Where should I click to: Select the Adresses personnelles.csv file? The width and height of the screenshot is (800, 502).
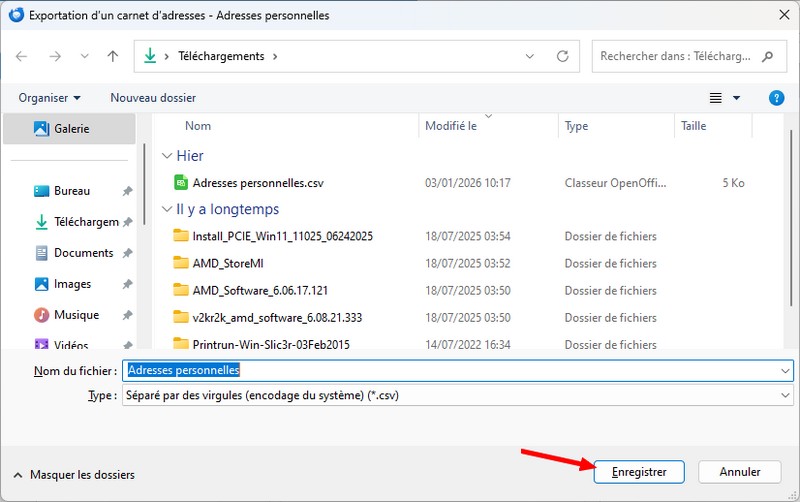258,183
